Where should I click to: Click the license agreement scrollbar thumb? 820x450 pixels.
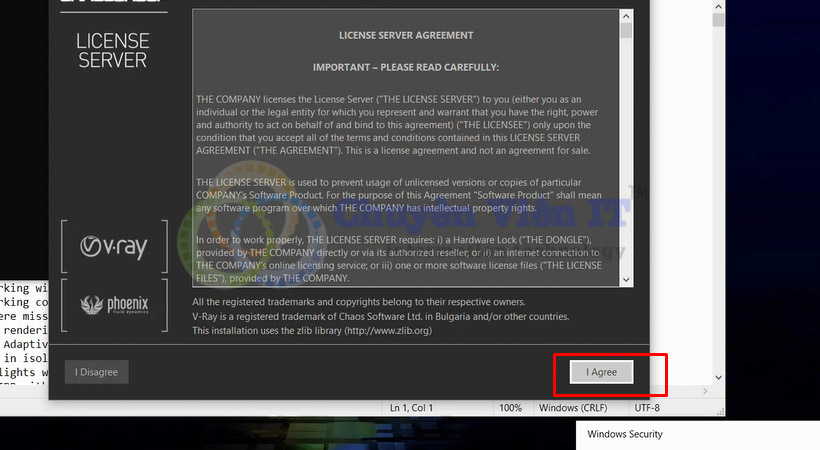pos(626,28)
